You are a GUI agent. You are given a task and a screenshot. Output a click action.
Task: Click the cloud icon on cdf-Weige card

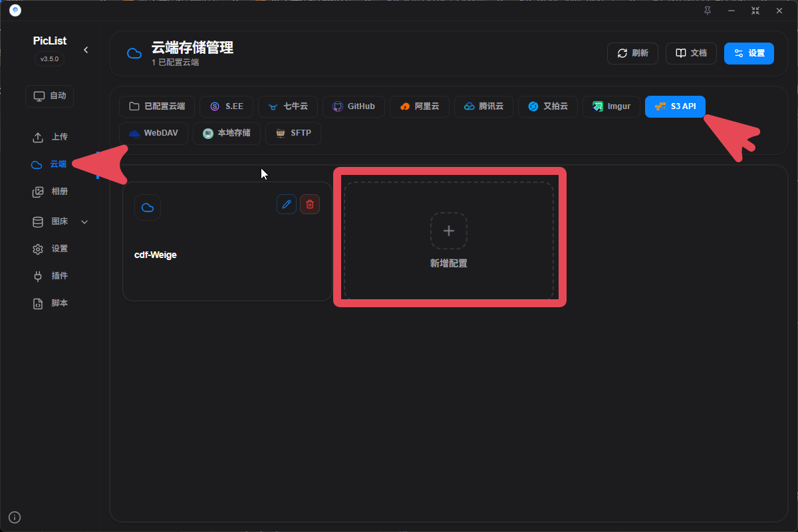[148, 207]
